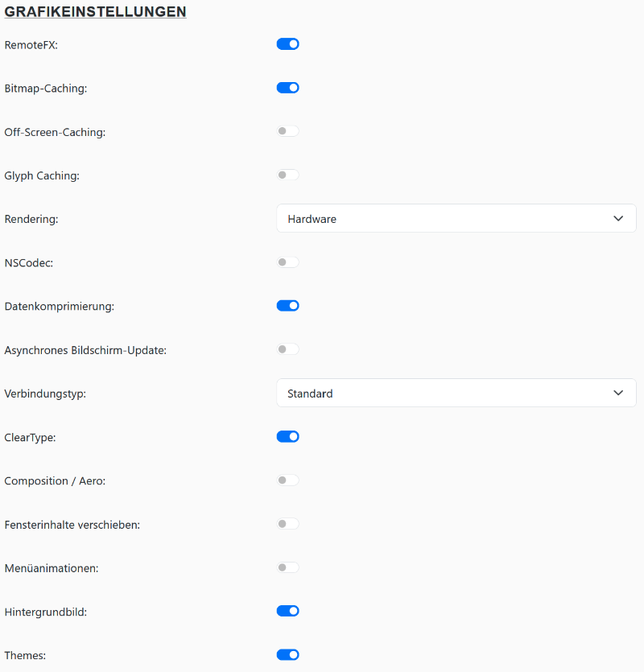
Task: Enable Asynchrones Bildschirm-Update toggle
Action: tap(287, 349)
